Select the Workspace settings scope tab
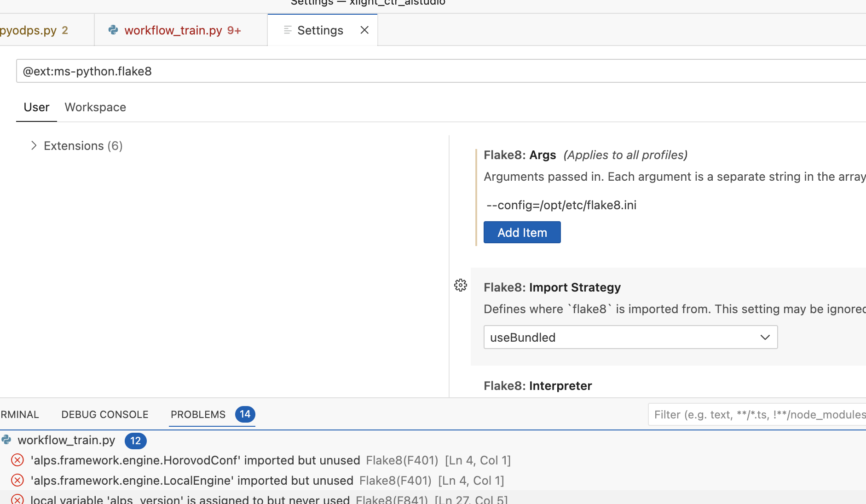Screen dimensions: 866x504 pos(95,108)
